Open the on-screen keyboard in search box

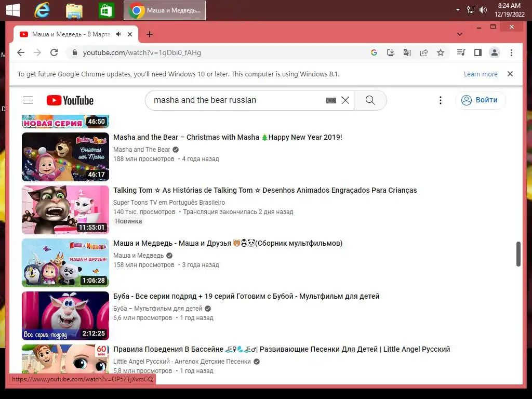(x=331, y=100)
